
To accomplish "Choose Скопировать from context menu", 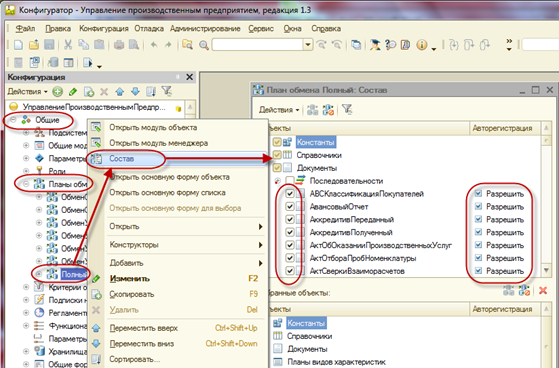I will 178,294.
